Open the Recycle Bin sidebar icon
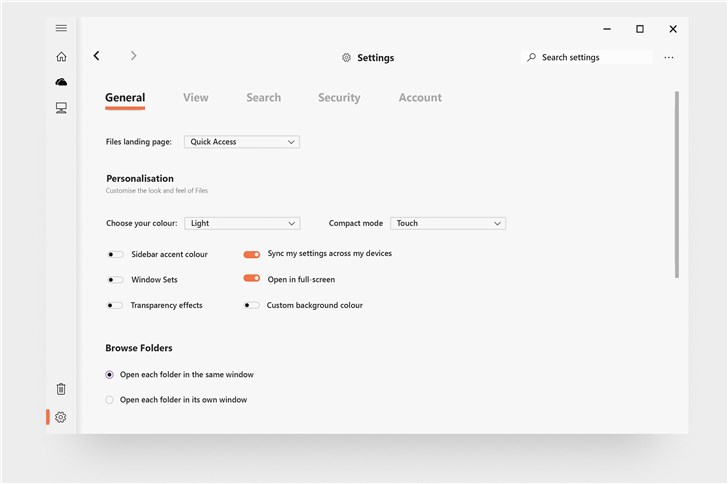Image resolution: width=728 pixels, height=484 pixels. pyautogui.click(x=61, y=389)
